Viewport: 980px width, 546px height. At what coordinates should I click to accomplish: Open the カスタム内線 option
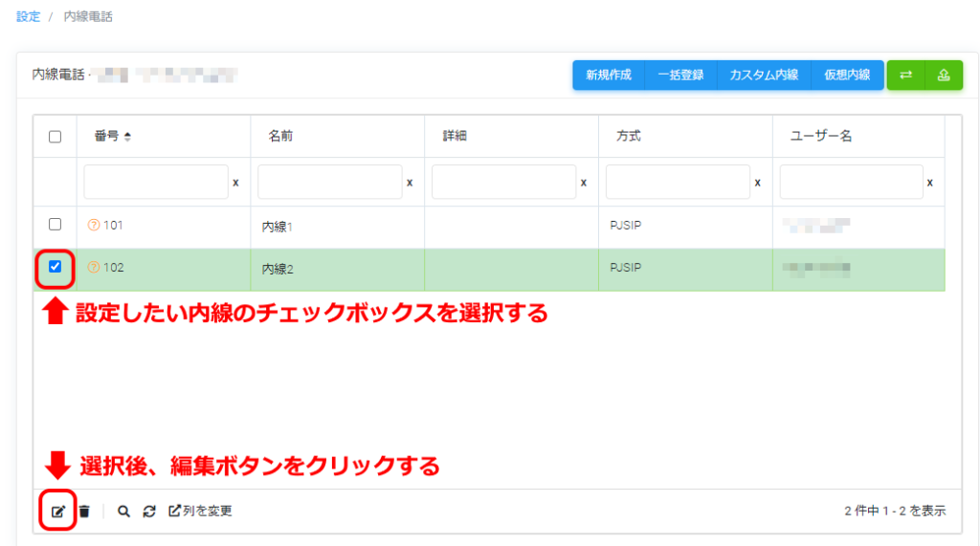point(763,75)
